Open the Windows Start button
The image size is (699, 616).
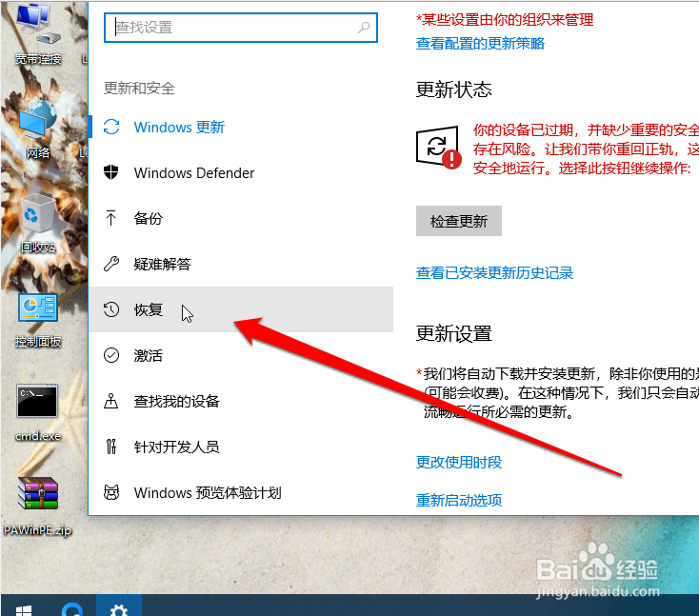(x=23, y=609)
